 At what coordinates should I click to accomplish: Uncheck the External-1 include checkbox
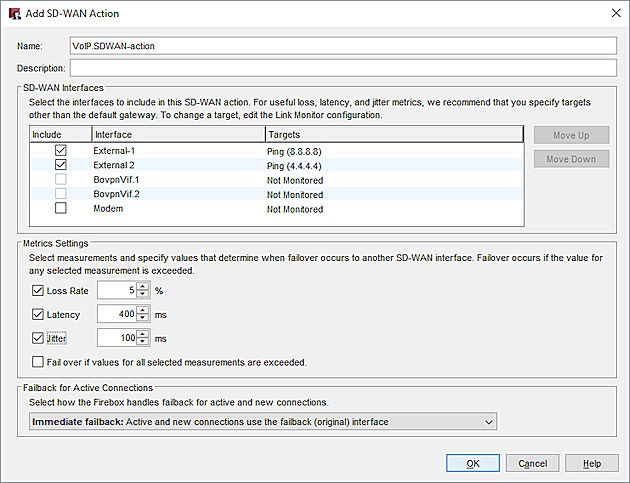[60, 149]
